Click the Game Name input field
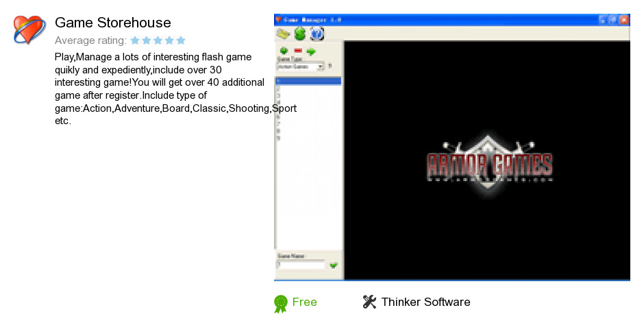Viewport: 644px width, 334px height. pos(301,265)
